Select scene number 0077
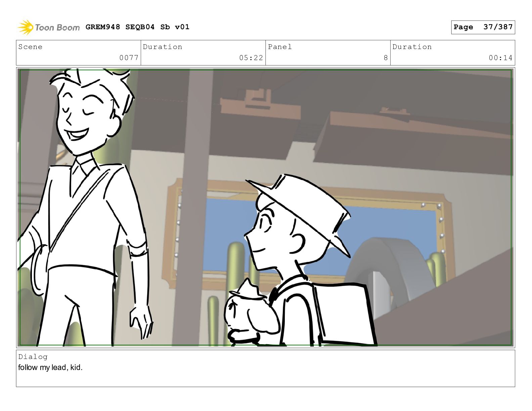 click(129, 58)
